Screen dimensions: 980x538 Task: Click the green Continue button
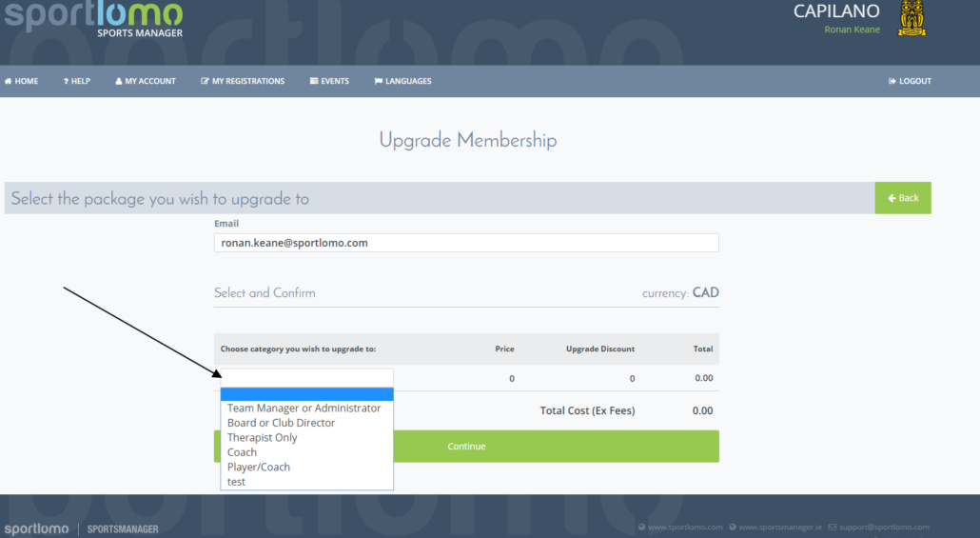pyautogui.click(x=466, y=446)
